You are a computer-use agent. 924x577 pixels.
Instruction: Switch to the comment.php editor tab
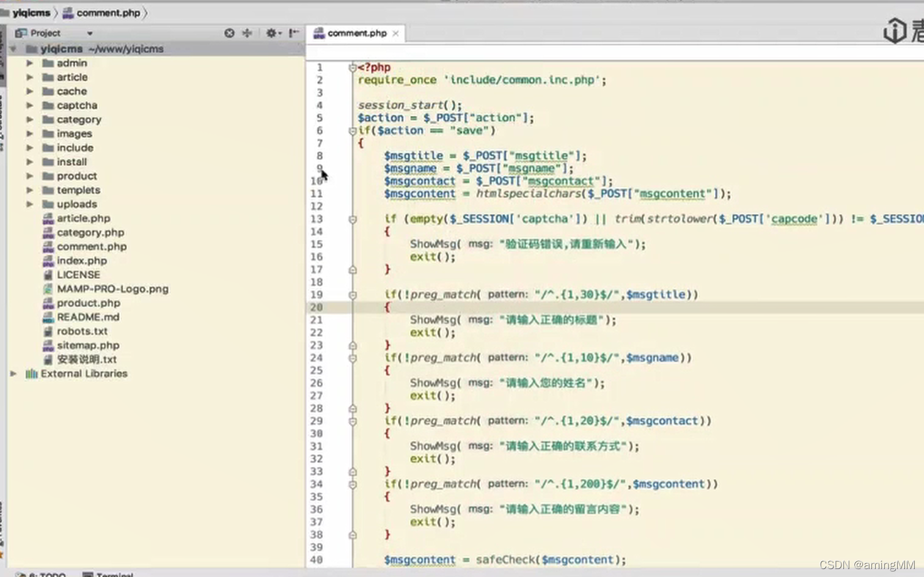coord(357,33)
